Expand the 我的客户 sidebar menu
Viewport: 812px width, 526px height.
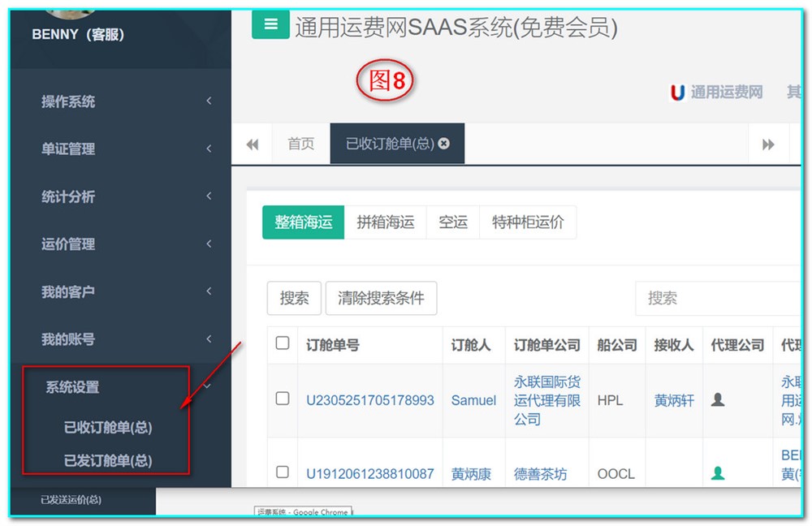pyautogui.click(x=122, y=291)
